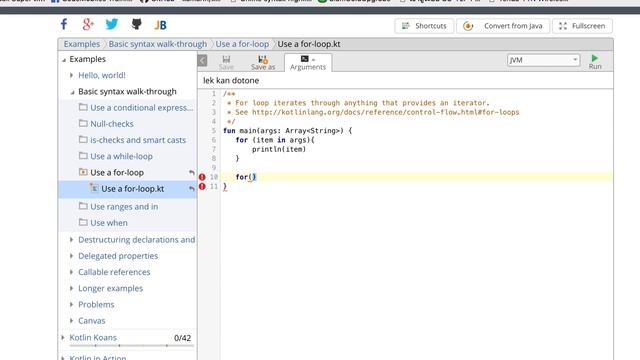Viewport: 640px width, 360px height.
Task: Open the Arguments tab
Action: 308,62
